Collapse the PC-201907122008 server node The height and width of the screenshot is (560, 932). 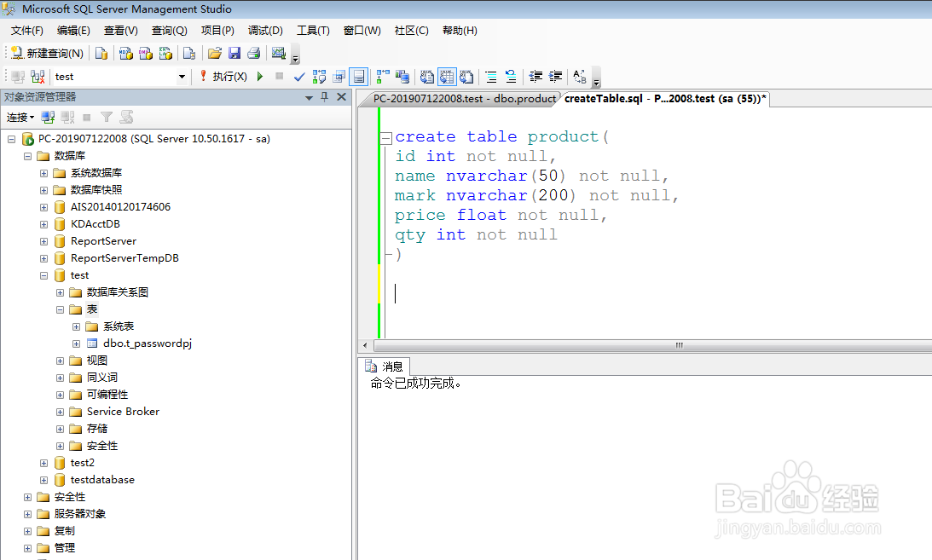pyautogui.click(x=11, y=139)
